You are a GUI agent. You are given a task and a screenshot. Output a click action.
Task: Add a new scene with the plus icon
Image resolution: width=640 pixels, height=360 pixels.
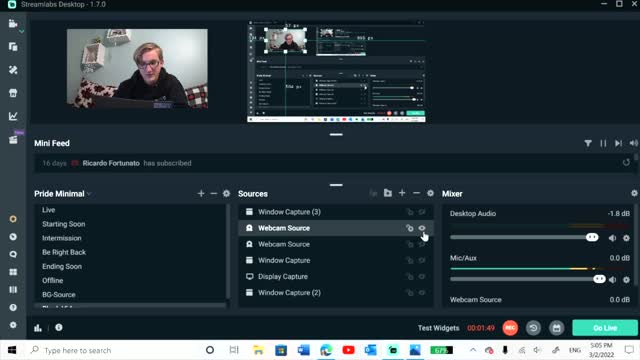(x=201, y=193)
